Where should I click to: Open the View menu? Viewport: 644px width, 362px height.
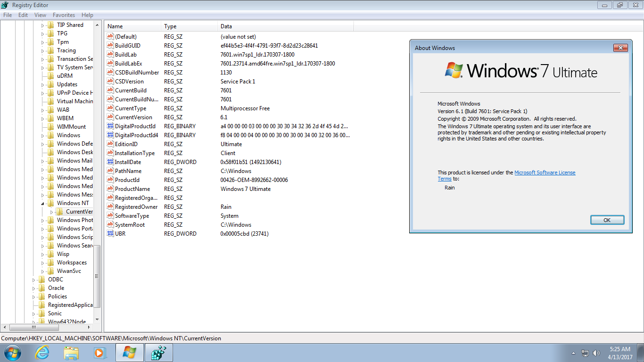(40, 15)
